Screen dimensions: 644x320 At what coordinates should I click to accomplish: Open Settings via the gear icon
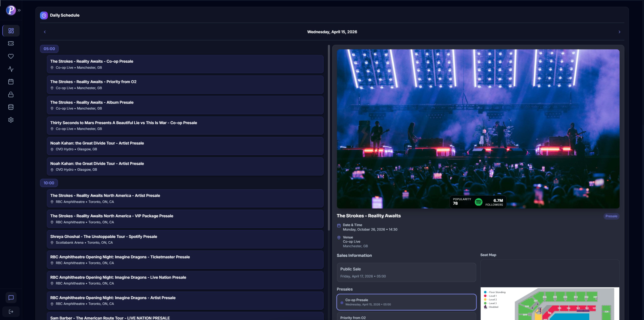pyautogui.click(x=11, y=120)
